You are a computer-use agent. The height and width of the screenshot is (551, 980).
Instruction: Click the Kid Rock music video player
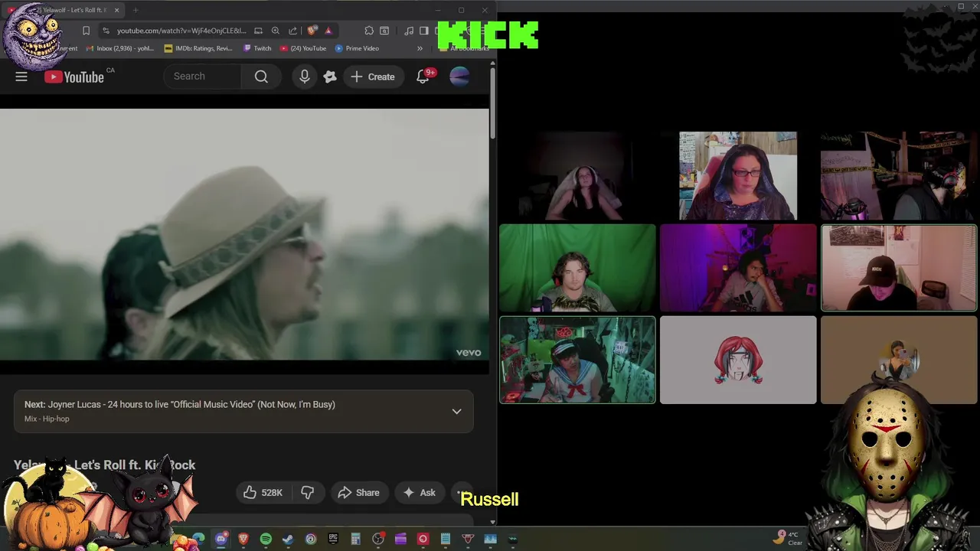coord(244,234)
